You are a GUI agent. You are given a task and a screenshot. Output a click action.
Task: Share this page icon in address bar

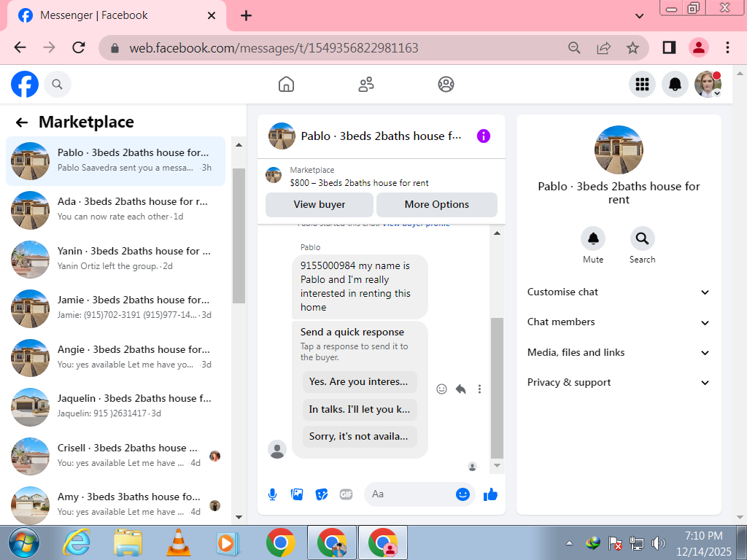[603, 47]
